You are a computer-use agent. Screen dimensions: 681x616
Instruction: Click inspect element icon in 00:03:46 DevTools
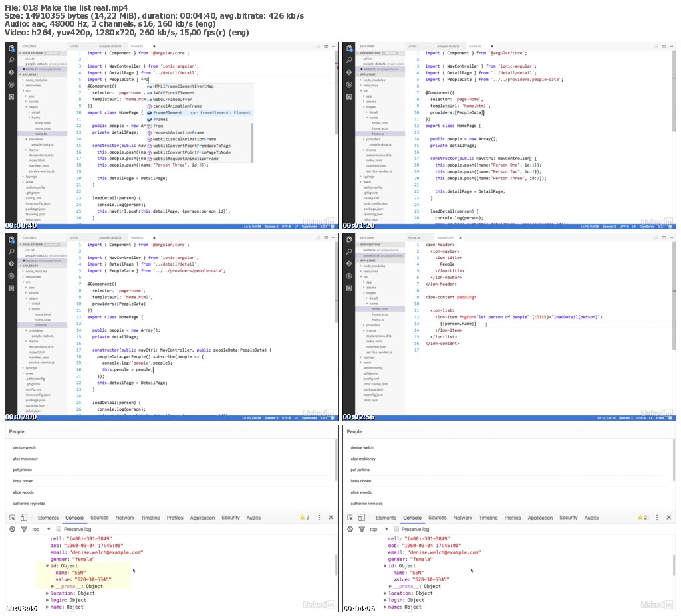point(12,518)
